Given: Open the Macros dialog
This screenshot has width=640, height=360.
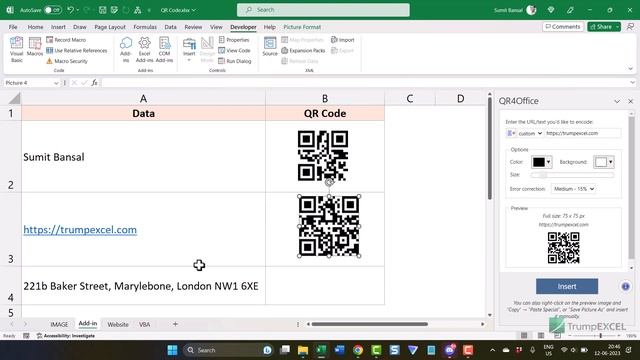Looking at the screenshot, I should pos(35,47).
